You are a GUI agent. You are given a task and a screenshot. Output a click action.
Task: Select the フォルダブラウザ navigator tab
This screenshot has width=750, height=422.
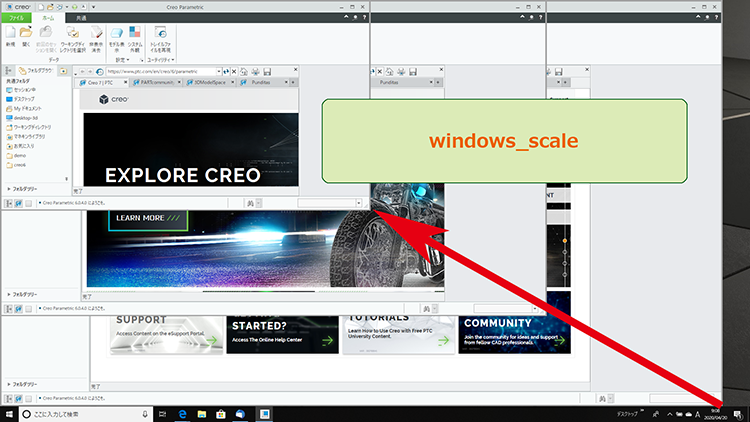tap(36, 71)
